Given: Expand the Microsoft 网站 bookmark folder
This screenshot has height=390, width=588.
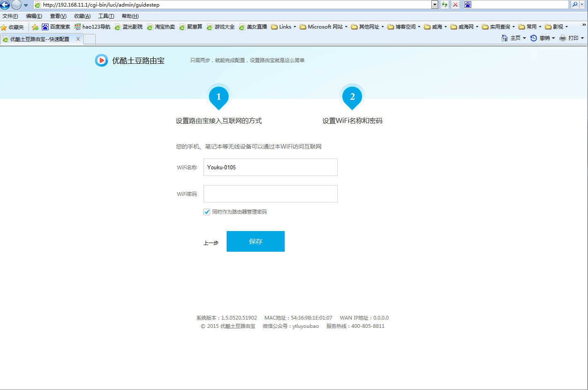Looking at the screenshot, I should (x=324, y=27).
